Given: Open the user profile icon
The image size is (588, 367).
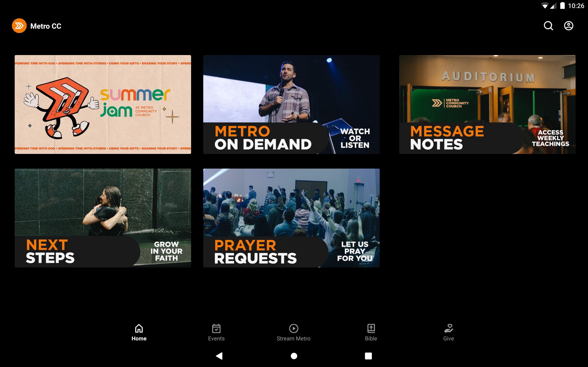Looking at the screenshot, I should 568,26.
